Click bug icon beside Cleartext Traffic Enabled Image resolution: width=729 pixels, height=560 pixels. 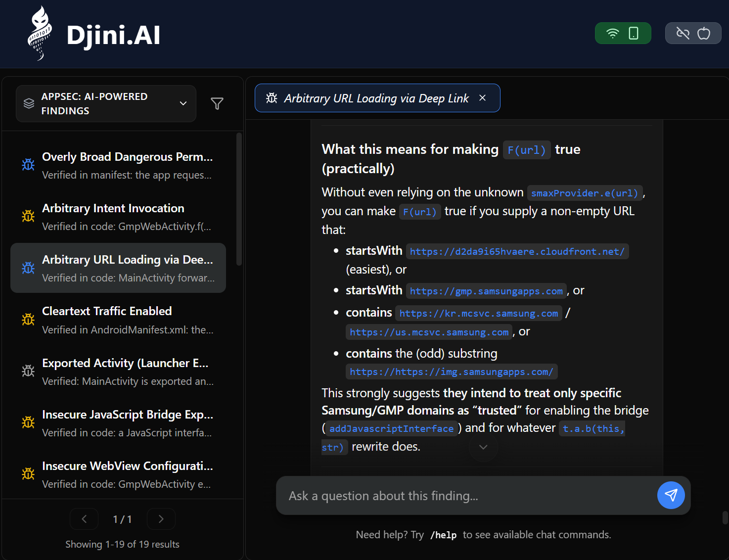coord(28,320)
